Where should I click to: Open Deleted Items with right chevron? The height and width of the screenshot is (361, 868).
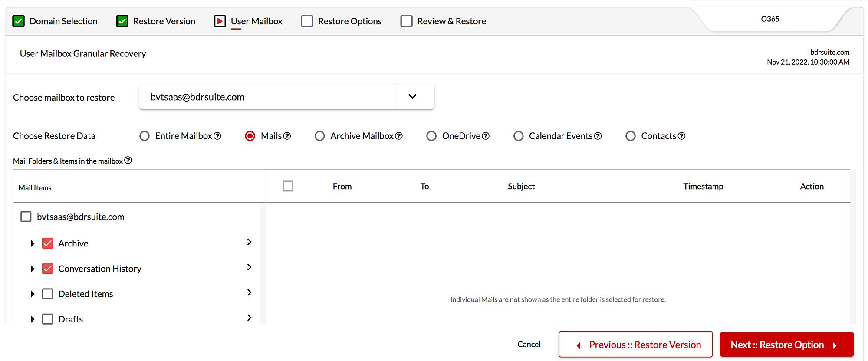(x=249, y=292)
